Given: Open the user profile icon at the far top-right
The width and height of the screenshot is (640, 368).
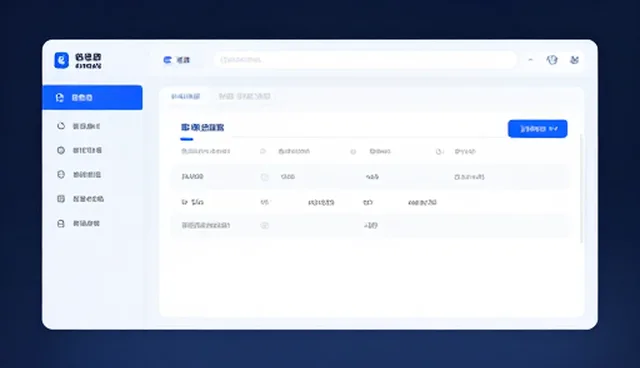Looking at the screenshot, I should 574,60.
